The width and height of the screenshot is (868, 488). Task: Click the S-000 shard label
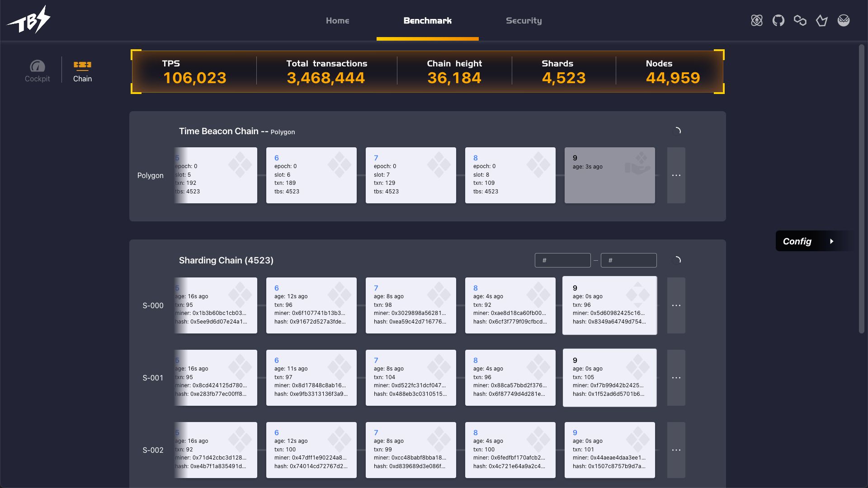(x=153, y=305)
